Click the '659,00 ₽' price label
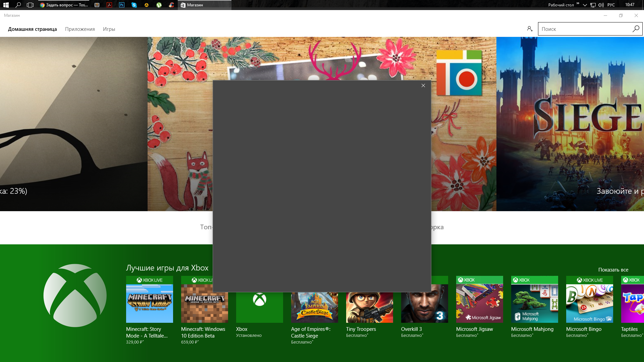Screen dimensions: 644x362 190,342
